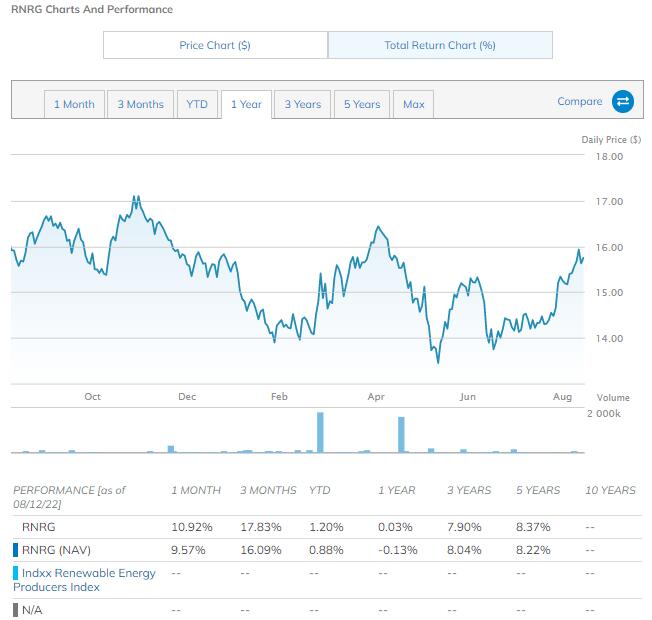The width and height of the screenshot is (652, 620).
Task: Click the tallest volume bar near February
Action: [x=321, y=432]
